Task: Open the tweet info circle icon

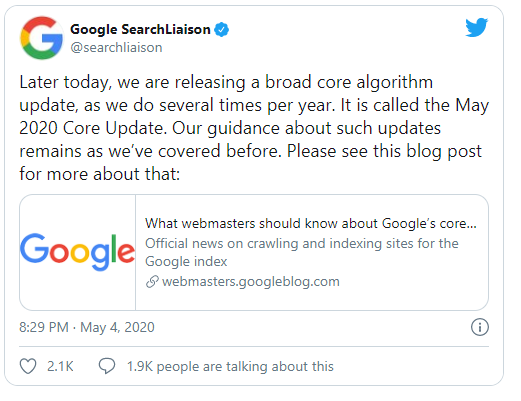Action: point(480,327)
